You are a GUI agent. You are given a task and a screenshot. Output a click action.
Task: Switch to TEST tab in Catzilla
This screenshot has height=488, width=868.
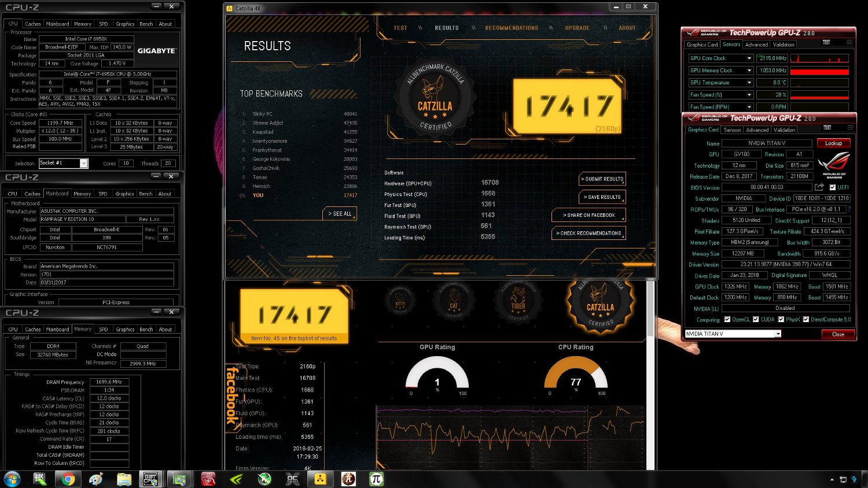(x=400, y=28)
